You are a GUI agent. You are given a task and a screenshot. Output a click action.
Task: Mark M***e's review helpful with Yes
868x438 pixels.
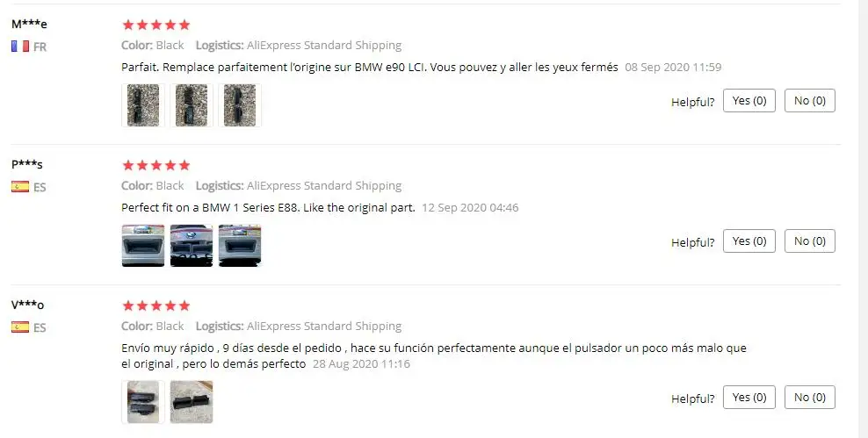pyautogui.click(x=749, y=101)
